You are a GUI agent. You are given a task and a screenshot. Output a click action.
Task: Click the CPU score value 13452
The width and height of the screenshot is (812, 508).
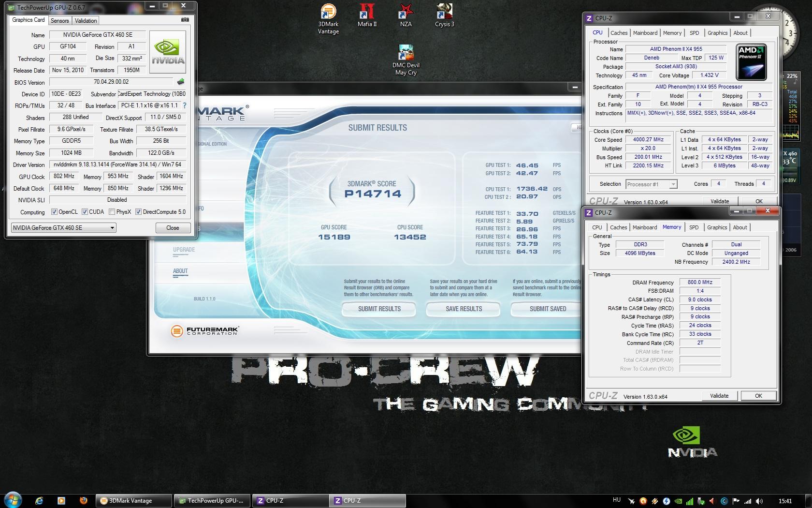(410, 237)
